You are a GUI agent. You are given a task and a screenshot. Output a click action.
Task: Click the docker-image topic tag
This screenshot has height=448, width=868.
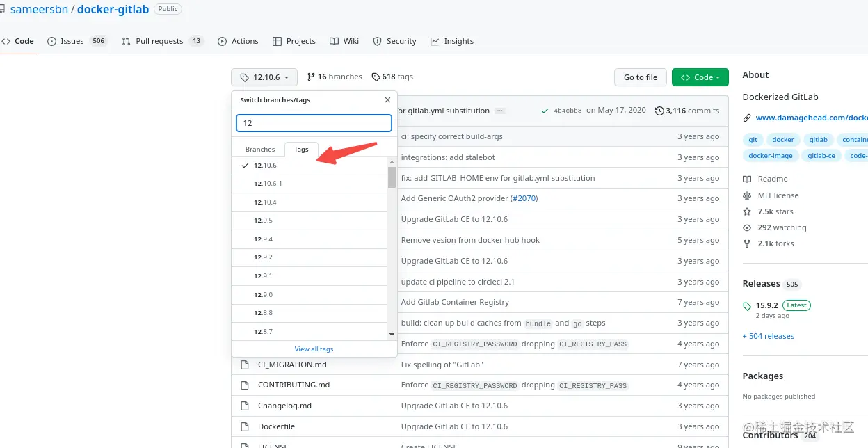pyautogui.click(x=771, y=156)
